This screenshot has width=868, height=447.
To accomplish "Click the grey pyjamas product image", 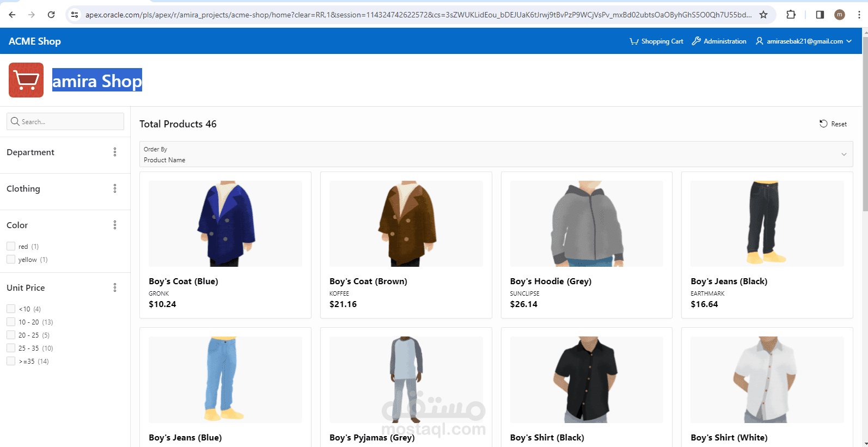I will click(406, 379).
